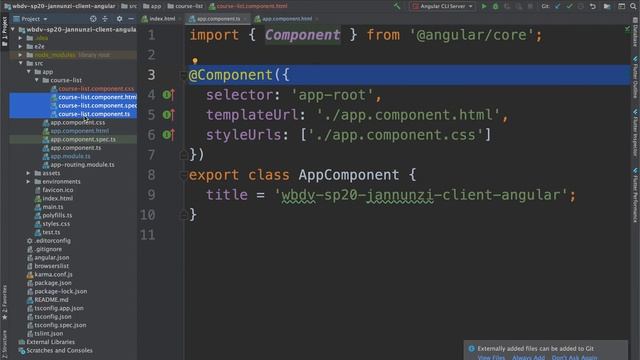
Task: Collapse the app folder in tree
Action: pos(29,72)
